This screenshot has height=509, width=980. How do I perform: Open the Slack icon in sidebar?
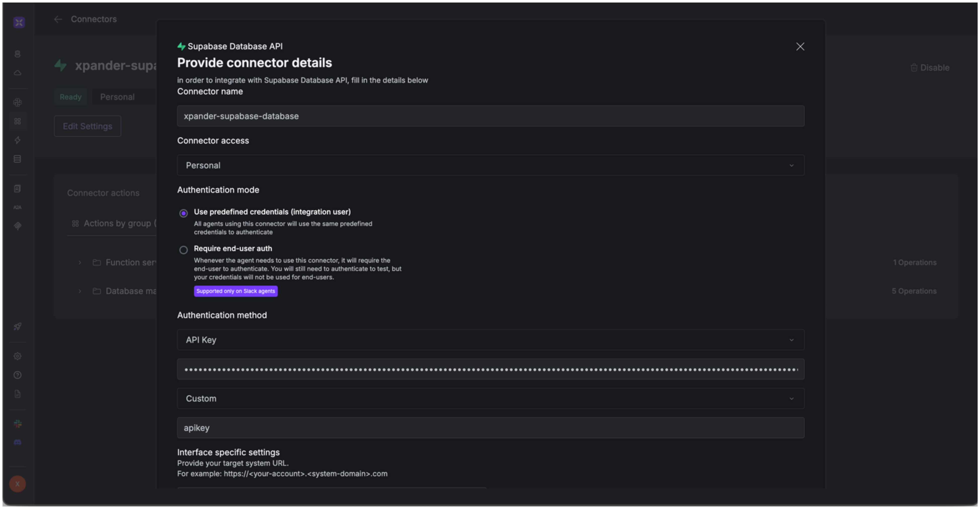(18, 424)
